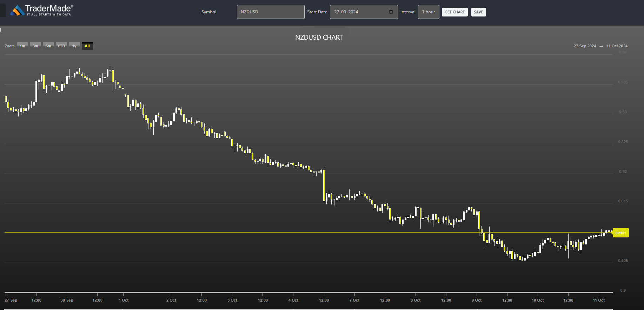Click the 3 Oct x-axis label
The image size is (644, 310).
(232, 300)
